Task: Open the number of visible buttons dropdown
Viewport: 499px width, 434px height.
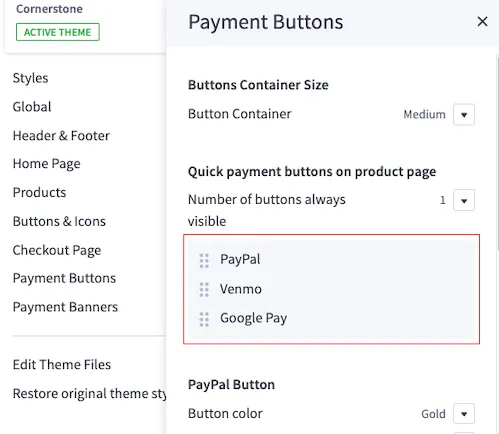Action: [464, 200]
